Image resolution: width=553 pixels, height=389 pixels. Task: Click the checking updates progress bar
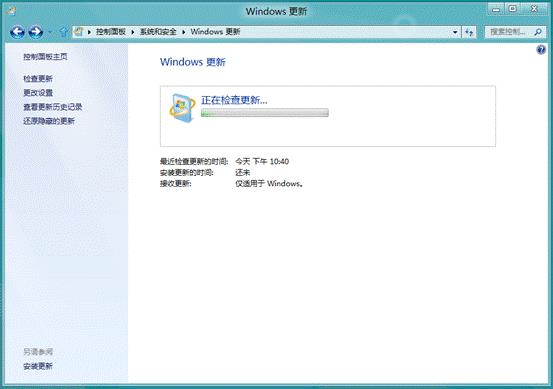(x=265, y=113)
